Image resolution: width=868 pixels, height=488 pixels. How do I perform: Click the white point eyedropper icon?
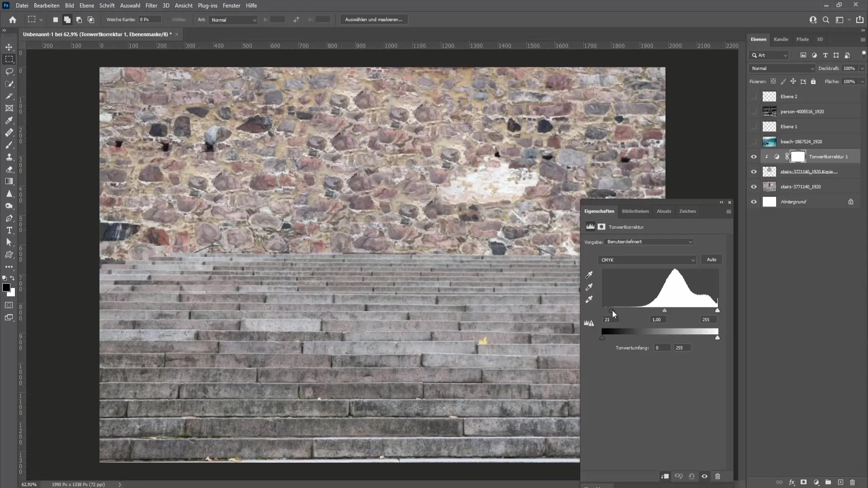(x=589, y=300)
